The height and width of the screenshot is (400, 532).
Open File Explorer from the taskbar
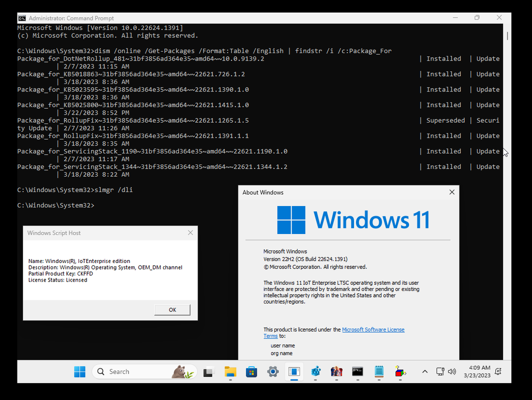click(230, 372)
